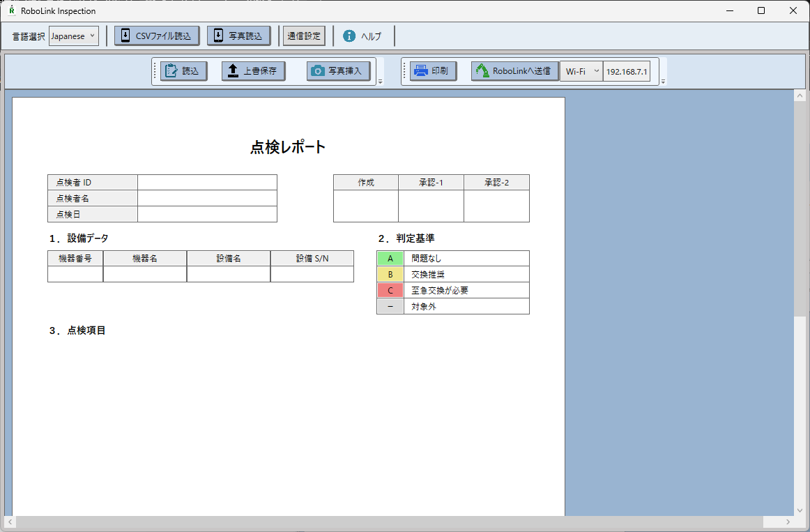Click the 3. 点検項目 section heading
The image size is (810, 532).
click(x=77, y=330)
